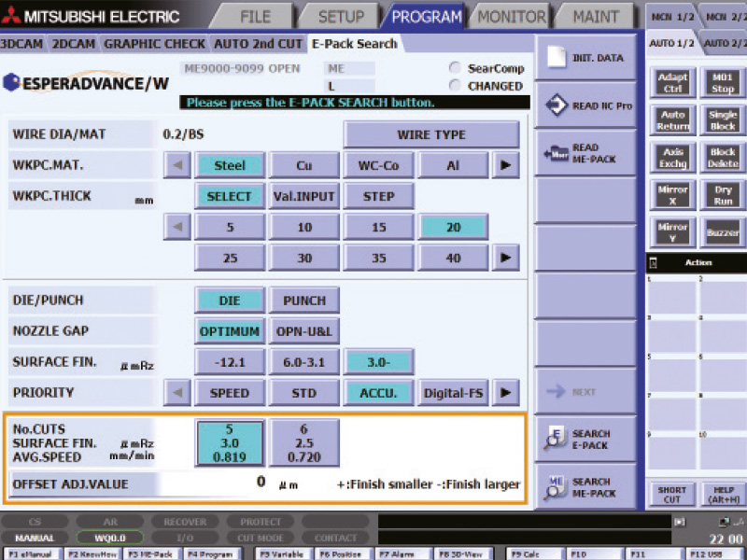This screenshot has width=747, height=560.
Task: Click the ESPERADVANCE/W logo icon
Action: (x=11, y=83)
